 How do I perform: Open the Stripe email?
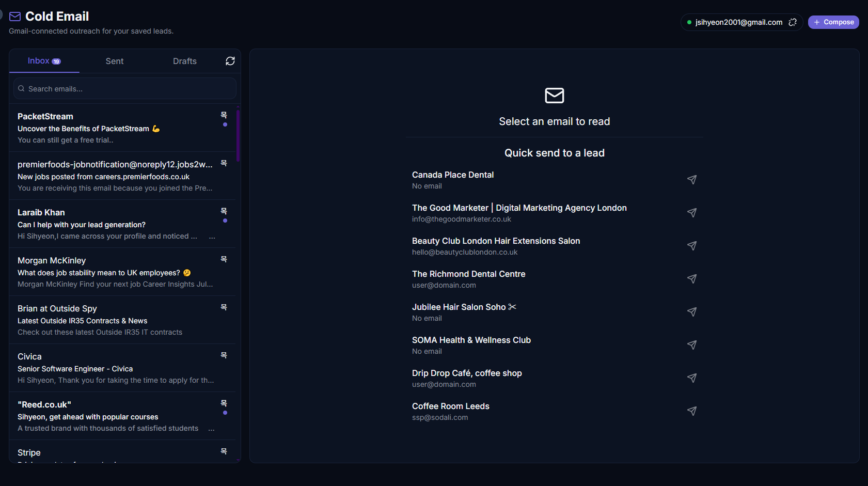122,452
